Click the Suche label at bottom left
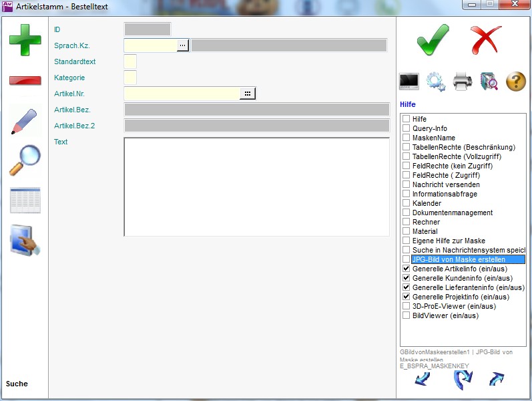 point(17,384)
